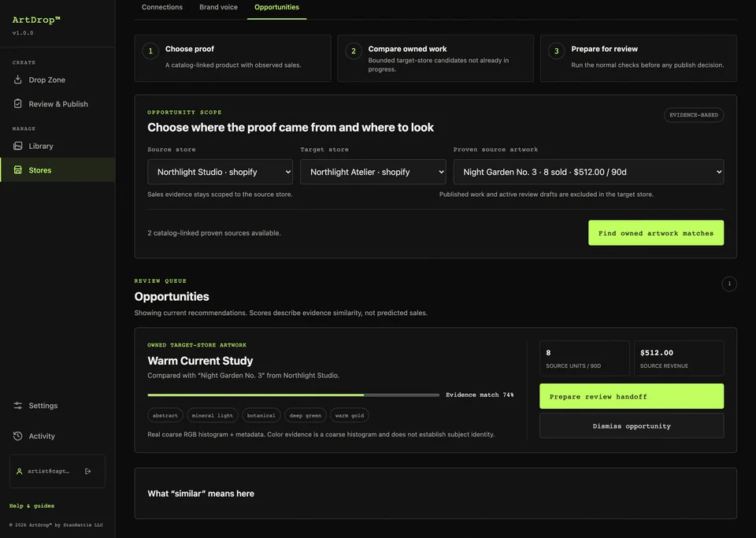Open the Activity log
This screenshot has width=756, height=538.
[x=57, y=436]
